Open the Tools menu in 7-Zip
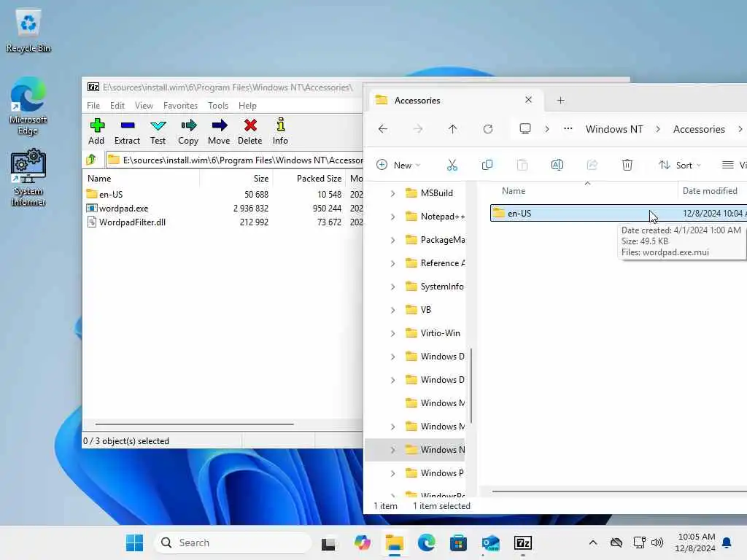The width and height of the screenshot is (747, 560). click(217, 106)
